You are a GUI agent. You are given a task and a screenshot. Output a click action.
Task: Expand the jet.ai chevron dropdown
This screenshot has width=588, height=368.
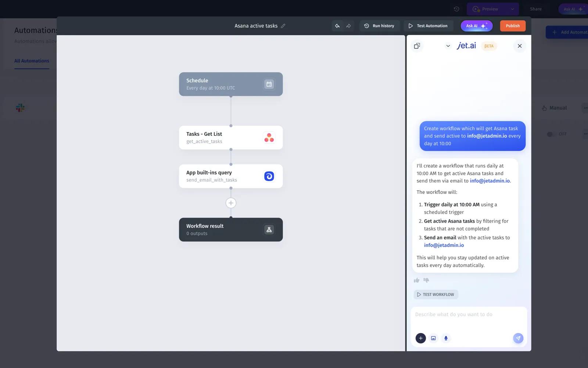point(448,46)
